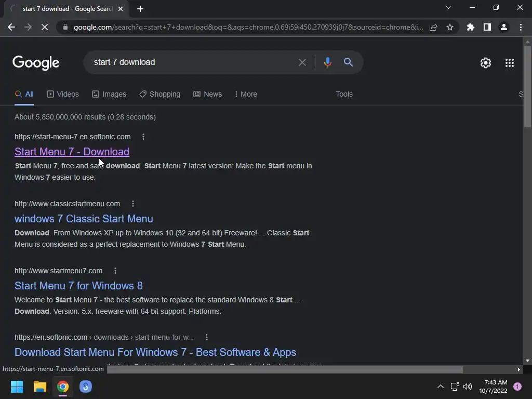Click the address bar lock icon

coord(65,27)
